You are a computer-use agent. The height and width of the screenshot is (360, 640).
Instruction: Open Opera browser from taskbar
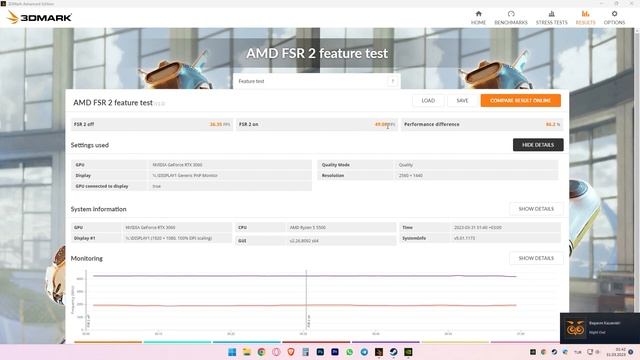click(276, 352)
